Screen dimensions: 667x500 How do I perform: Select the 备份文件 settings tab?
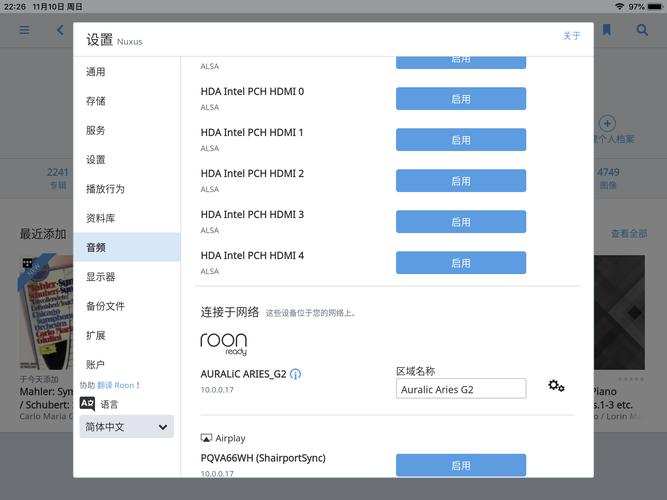coord(127,306)
